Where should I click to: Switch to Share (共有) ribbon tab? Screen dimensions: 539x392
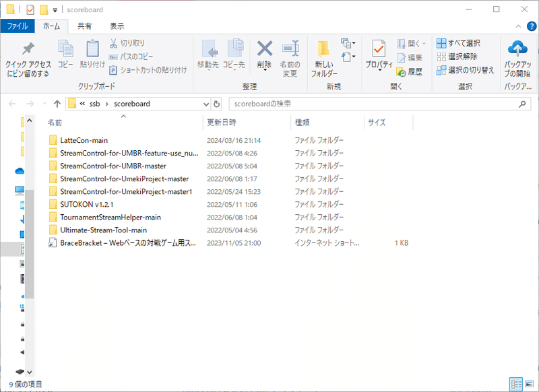tap(85, 26)
